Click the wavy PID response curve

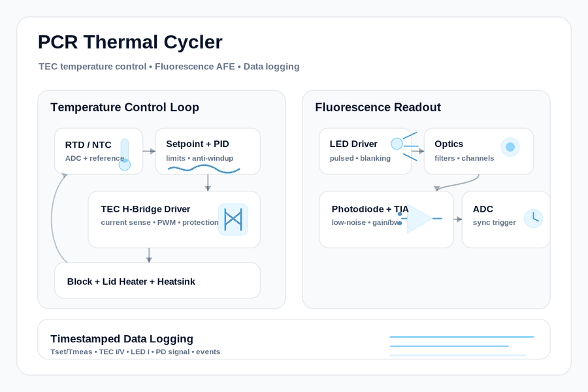coord(204,170)
